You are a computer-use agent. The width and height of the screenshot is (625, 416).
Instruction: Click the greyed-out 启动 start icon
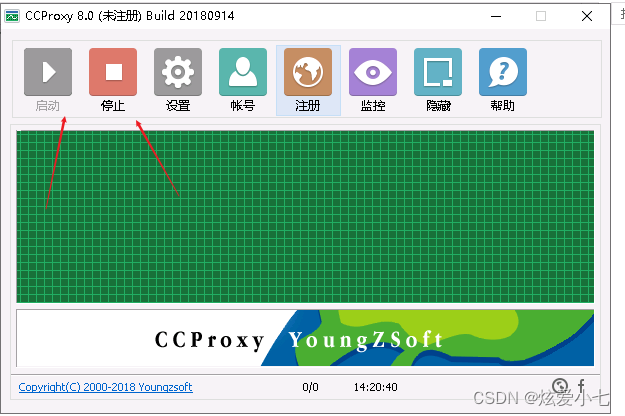tap(48, 72)
